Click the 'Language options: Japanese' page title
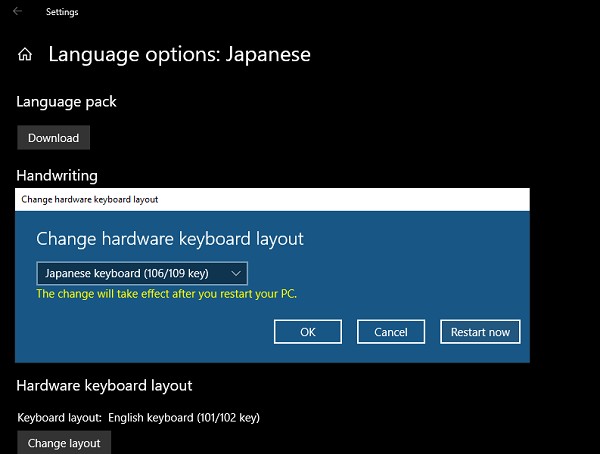This screenshot has height=454, width=600. click(179, 54)
